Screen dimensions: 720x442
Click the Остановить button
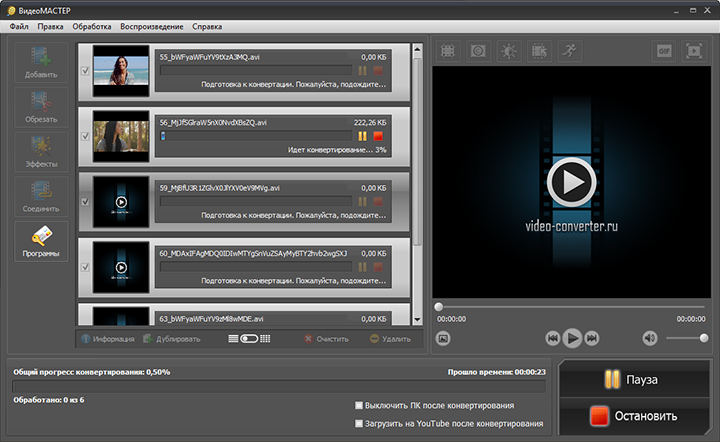pyautogui.click(x=634, y=416)
